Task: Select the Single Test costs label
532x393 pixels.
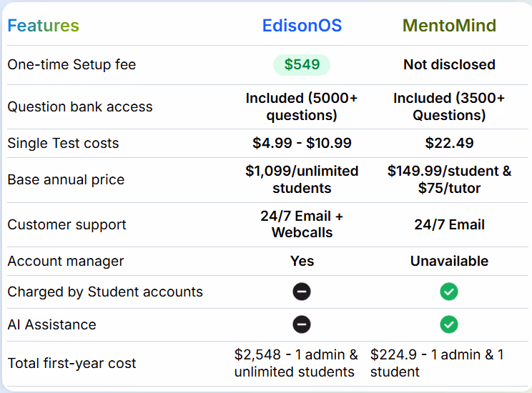Action: coord(63,143)
